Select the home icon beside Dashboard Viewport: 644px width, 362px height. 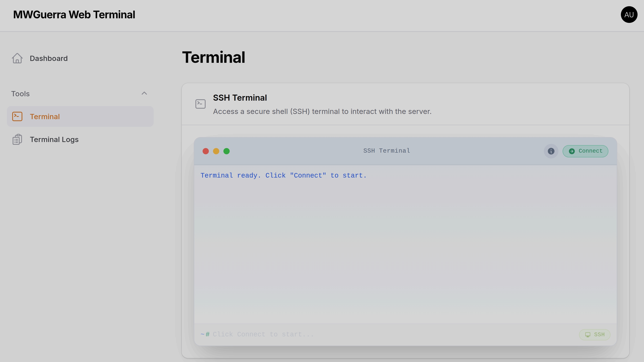[17, 58]
